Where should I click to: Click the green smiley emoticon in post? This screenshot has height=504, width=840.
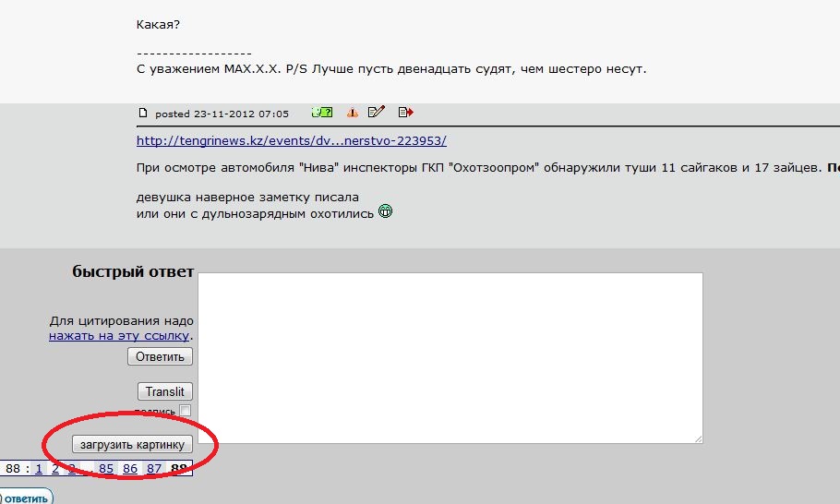pos(385,212)
